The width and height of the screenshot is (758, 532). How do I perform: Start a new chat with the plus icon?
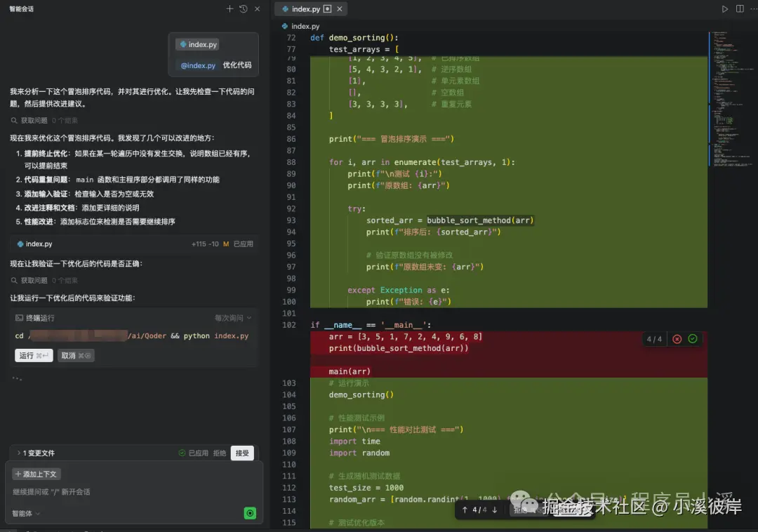[x=230, y=8]
